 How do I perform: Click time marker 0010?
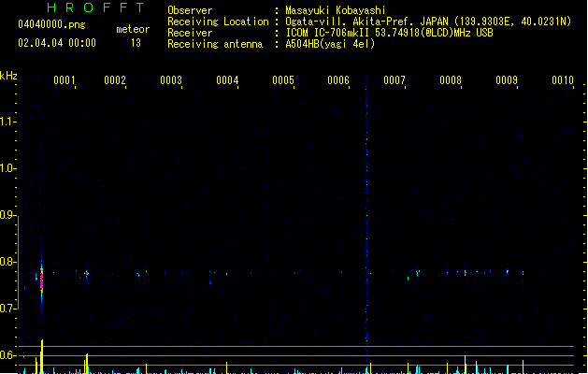click(563, 80)
